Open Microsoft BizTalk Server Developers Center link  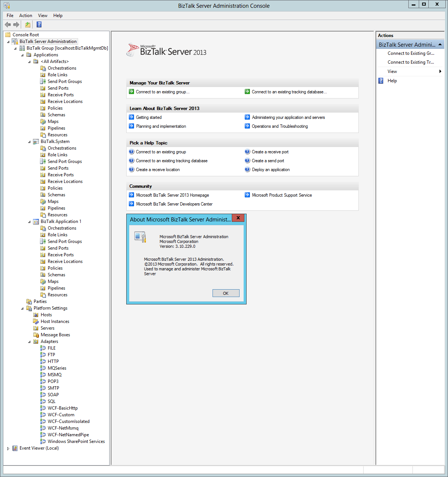pyautogui.click(x=174, y=204)
